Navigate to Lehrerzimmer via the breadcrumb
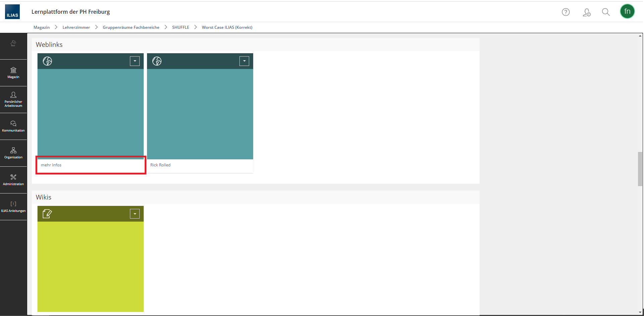Image resolution: width=644 pixels, height=316 pixels. (x=76, y=27)
